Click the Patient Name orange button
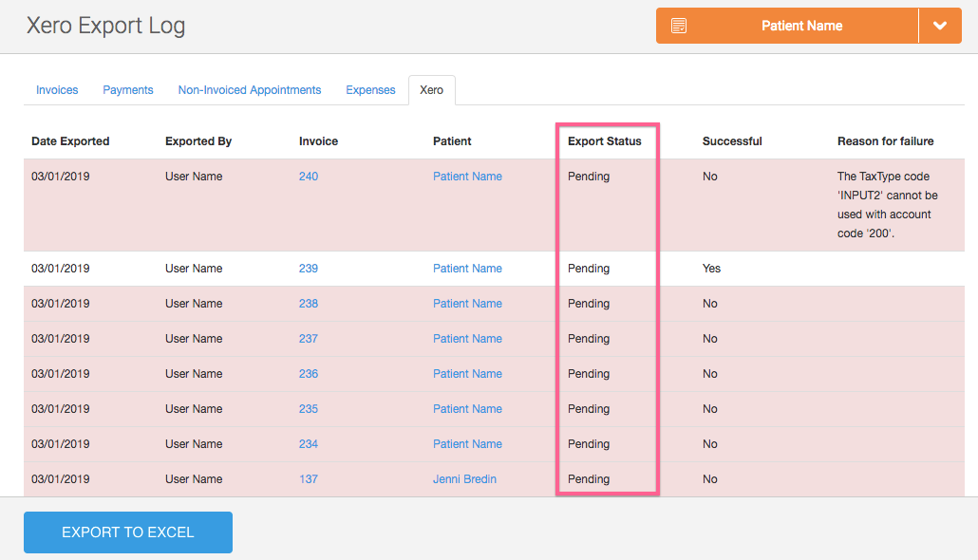Image resolution: width=978 pixels, height=560 pixels. [x=800, y=26]
